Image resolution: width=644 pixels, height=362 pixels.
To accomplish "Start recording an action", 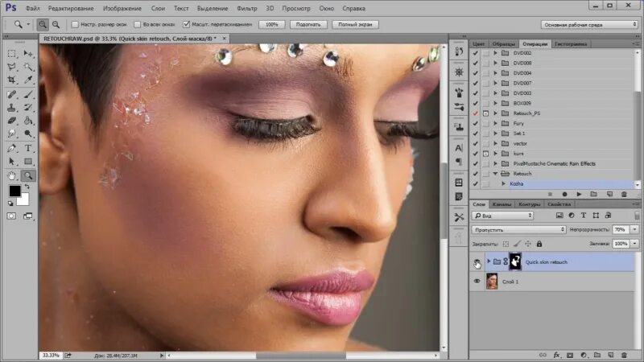I will point(564,194).
